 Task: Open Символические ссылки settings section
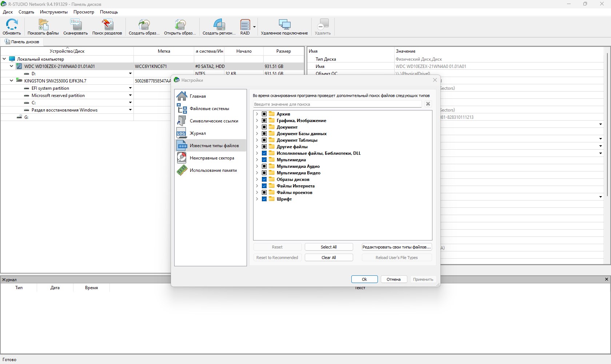[x=210, y=121]
